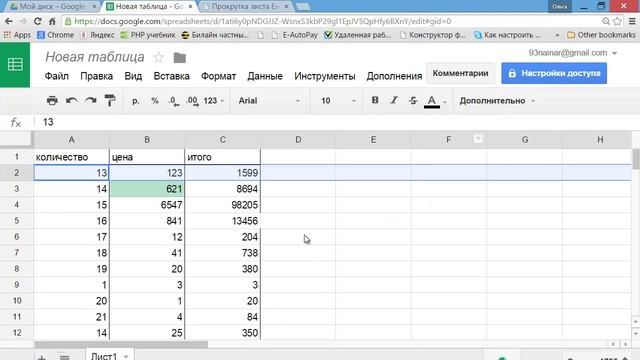Open the font size 10 dropdown
The image size is (640, 360).
[x=338, y=100]
